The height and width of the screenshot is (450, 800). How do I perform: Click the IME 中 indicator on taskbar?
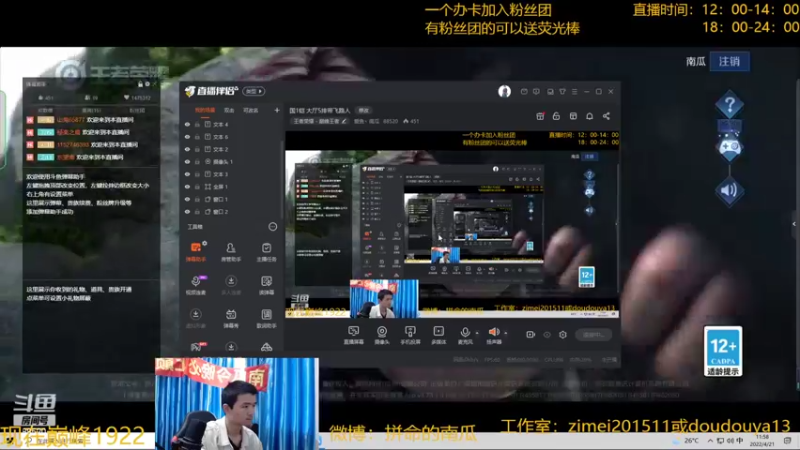click(x=740, y=440)
